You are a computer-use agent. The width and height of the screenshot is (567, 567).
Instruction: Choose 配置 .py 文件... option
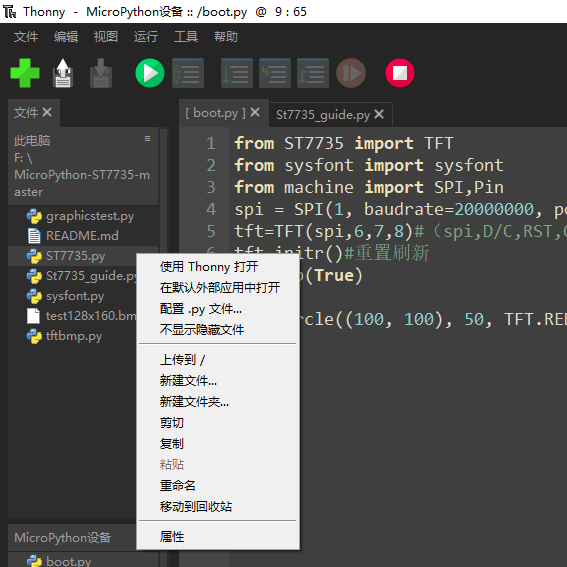(218, 309)
